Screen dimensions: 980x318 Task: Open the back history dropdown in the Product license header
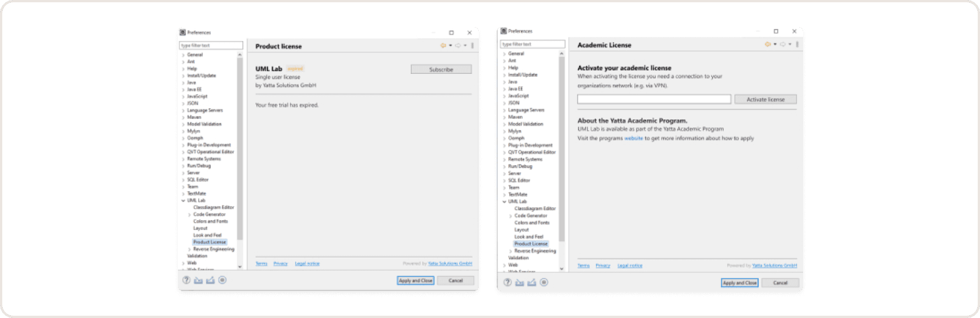451,46
